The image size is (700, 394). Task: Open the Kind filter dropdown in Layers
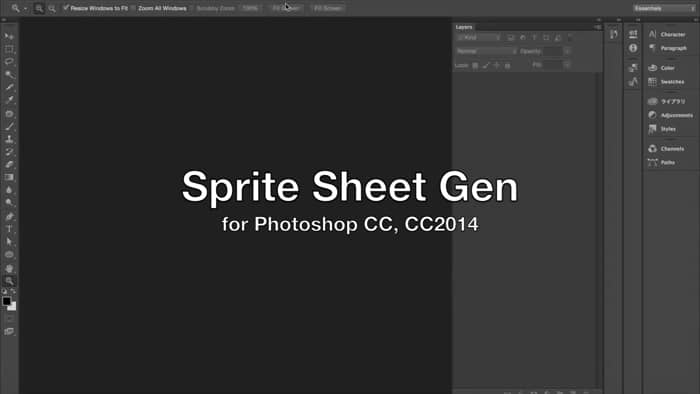point(479,38)
